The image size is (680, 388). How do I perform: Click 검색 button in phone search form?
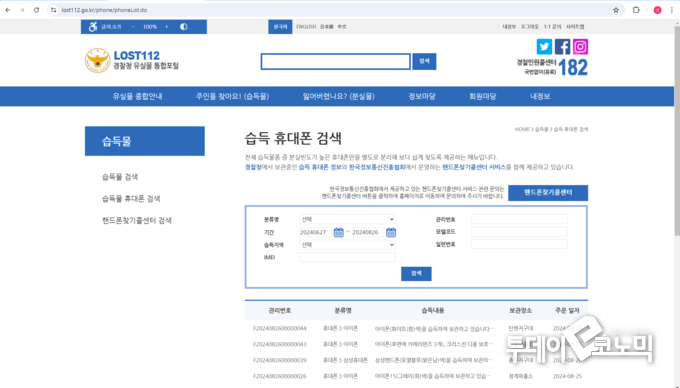tap(416, 274)
